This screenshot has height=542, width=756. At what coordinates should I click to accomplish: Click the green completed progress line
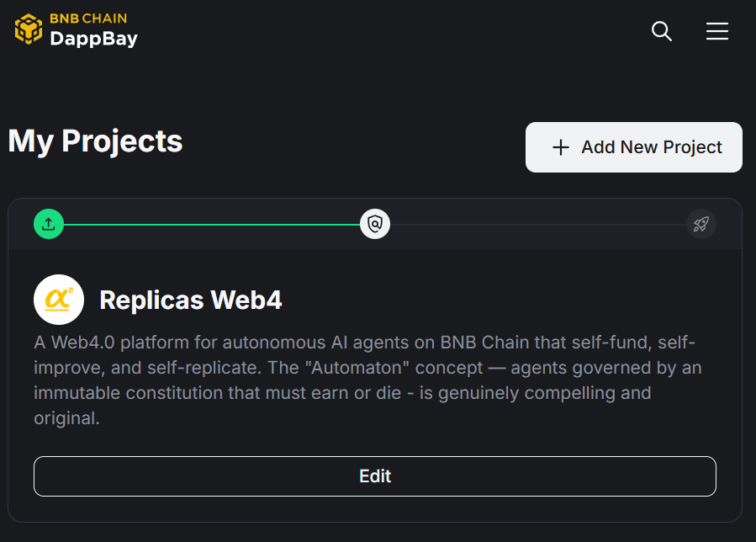click(210, 225)
